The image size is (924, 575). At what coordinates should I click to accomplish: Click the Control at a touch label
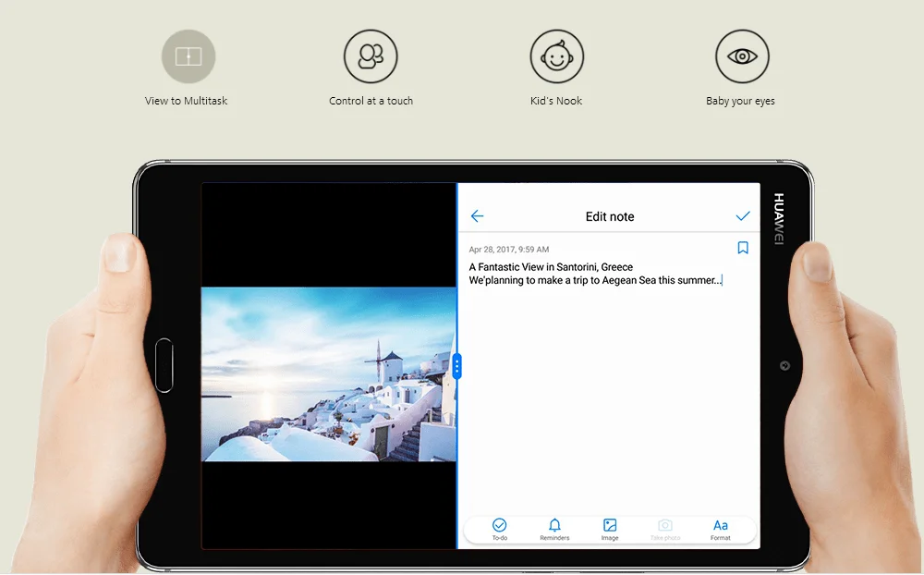[371, 101]
